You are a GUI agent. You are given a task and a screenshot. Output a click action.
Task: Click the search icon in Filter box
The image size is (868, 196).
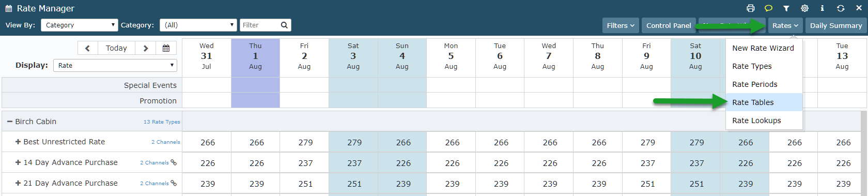(x=284, y=25)
